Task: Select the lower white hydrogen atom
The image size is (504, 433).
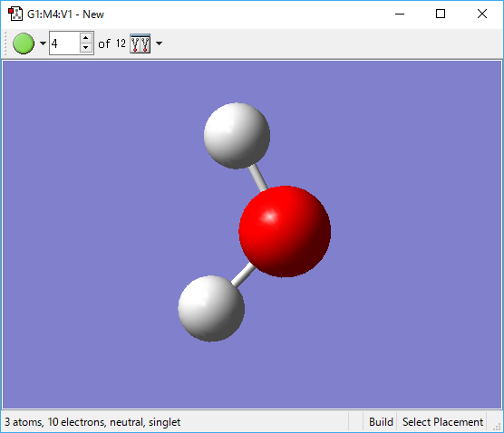Action: coord(211,308)
